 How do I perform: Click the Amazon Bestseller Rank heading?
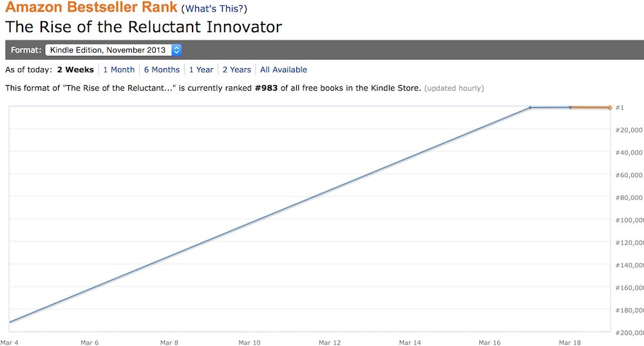coord(91,7)
